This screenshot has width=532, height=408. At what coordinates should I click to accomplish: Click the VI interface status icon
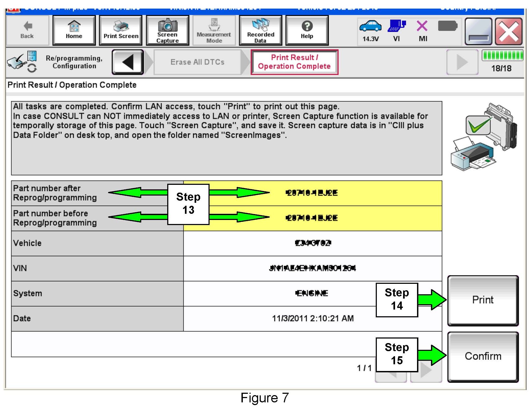pos(396,26)
